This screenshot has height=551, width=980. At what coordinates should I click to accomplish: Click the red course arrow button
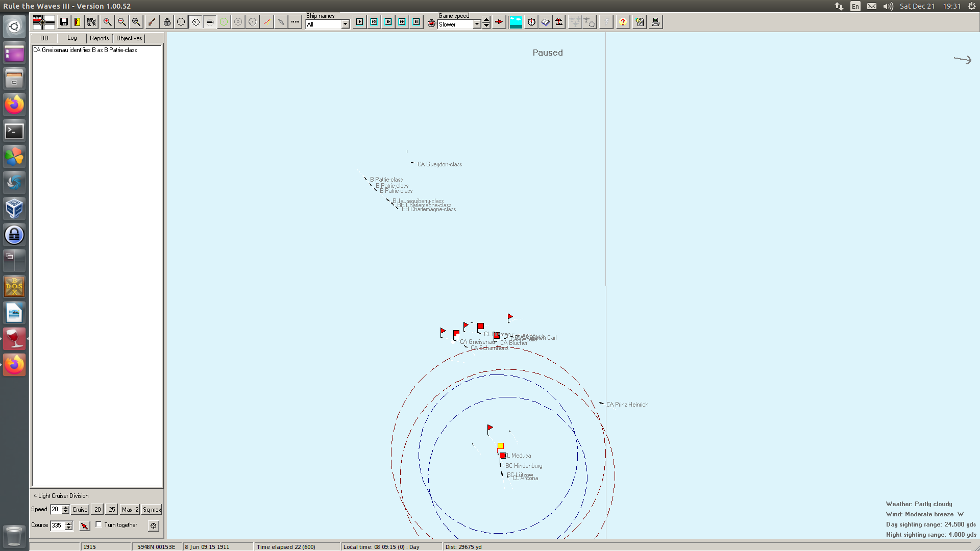pos(85,525)
